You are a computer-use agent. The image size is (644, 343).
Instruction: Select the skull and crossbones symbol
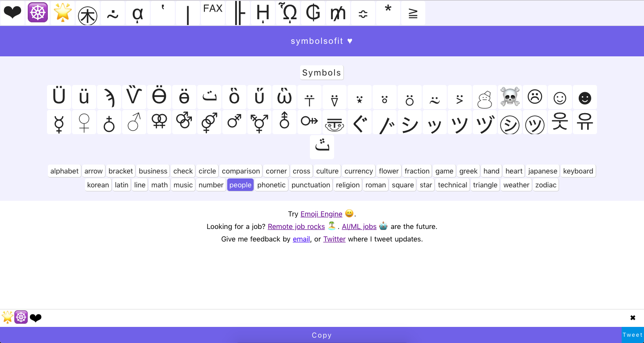click(510, 97)
